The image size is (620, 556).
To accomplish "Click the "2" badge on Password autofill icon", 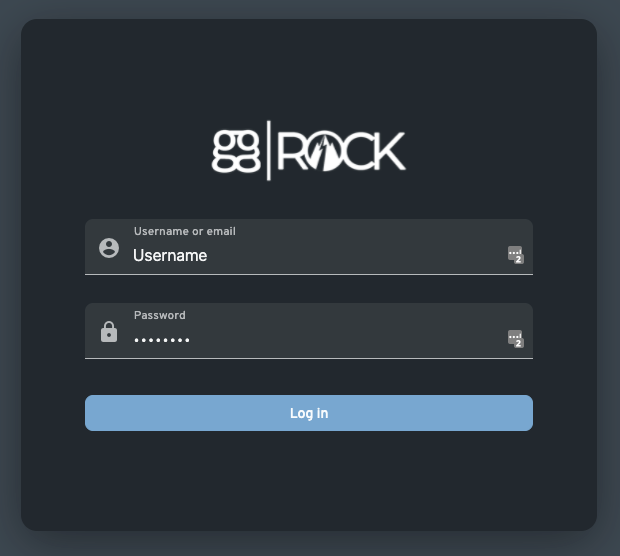I will [x=518, y=343].
